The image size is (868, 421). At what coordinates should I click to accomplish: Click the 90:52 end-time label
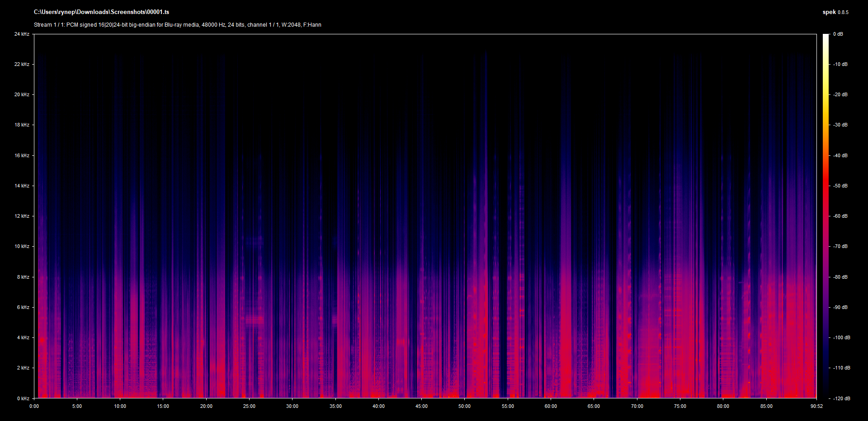pyautogui.click(x=816, y=406)
